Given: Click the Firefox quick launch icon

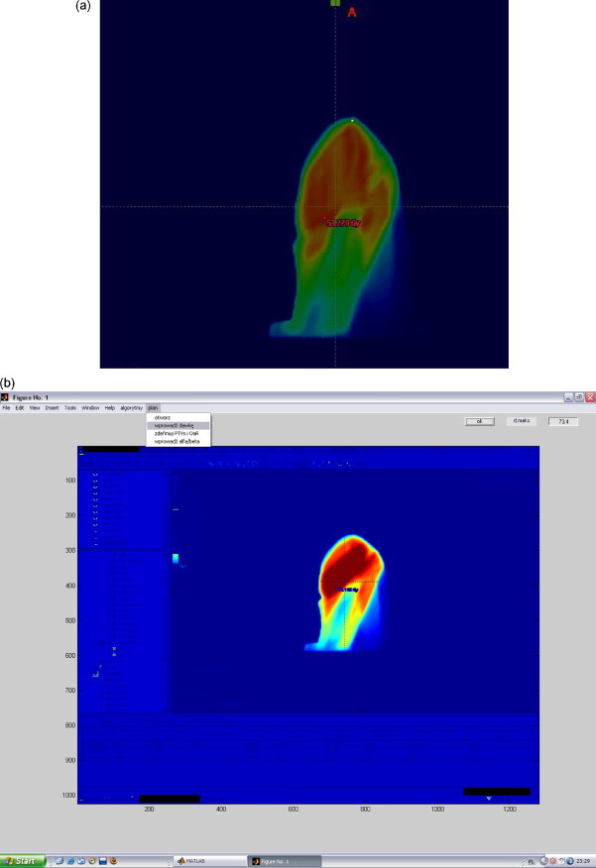Looking at the screenshot, I should pyautogui.click(x=114, y=861).
